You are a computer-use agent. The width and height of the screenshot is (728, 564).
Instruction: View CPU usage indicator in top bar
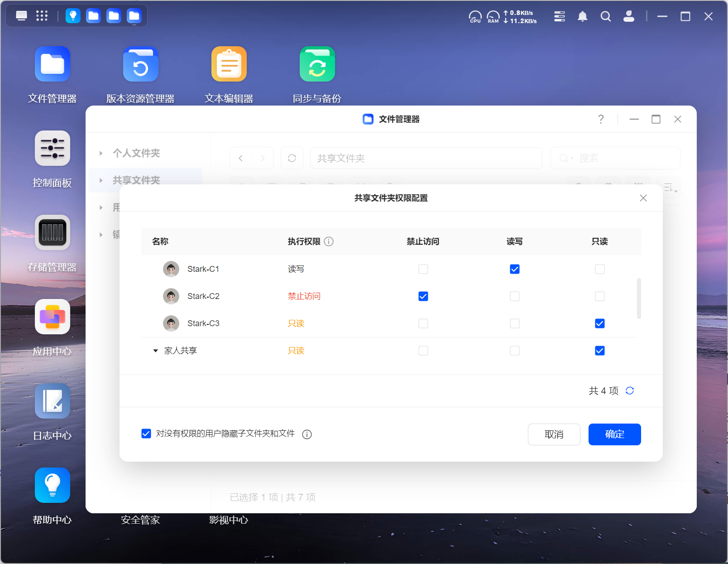(x=475, y=17)
